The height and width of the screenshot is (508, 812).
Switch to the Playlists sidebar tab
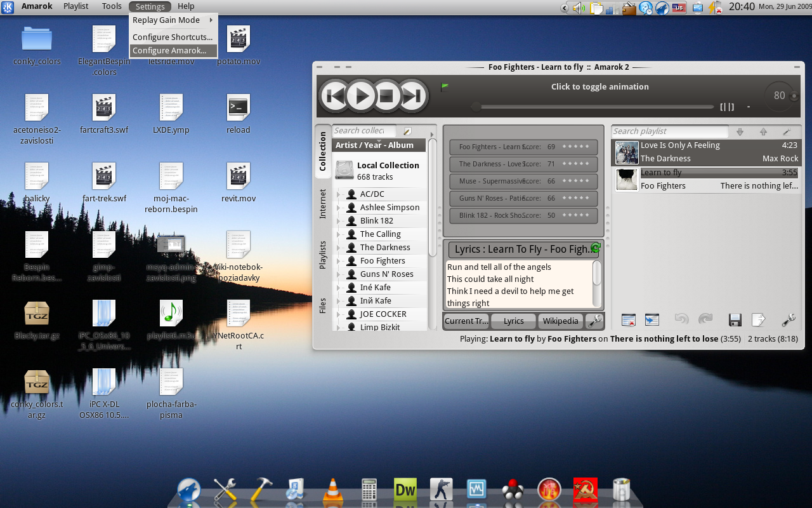pos(323,255)
